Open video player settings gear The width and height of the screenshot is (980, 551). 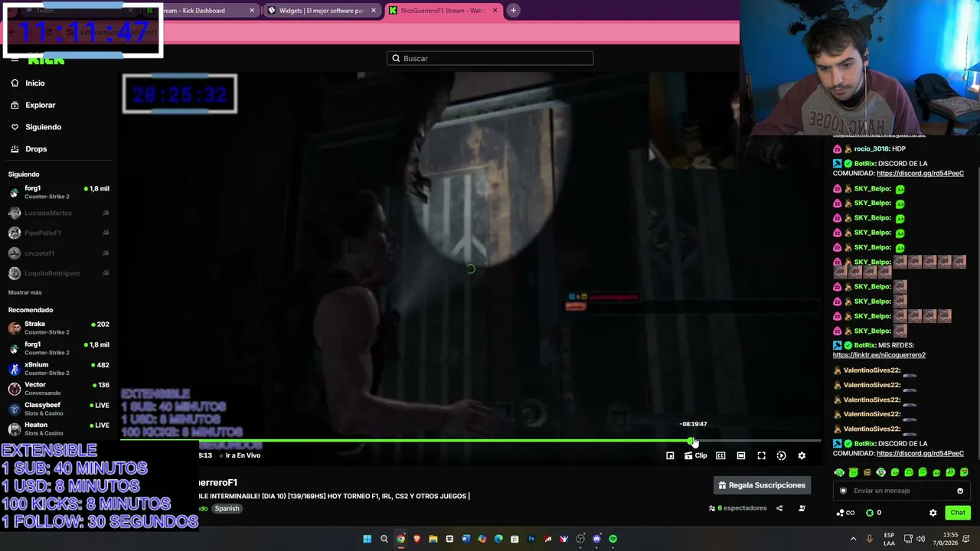click(802, 455)
